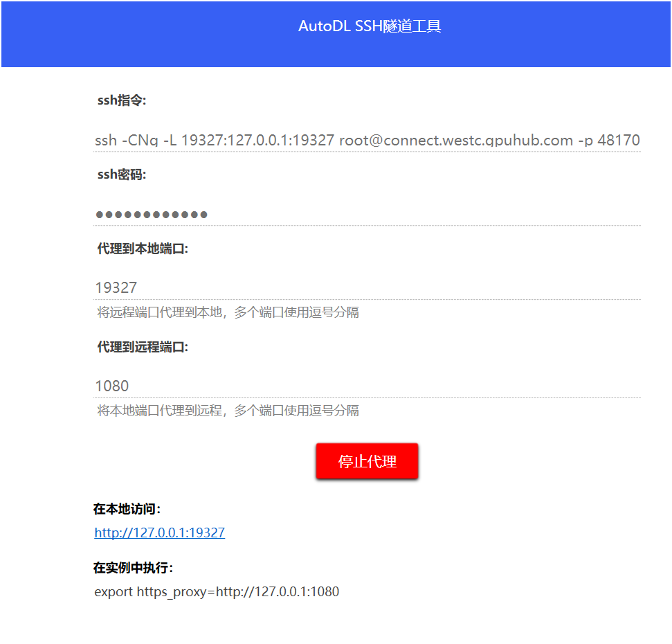The image size is (672, 644).
Task: Click the 代理到远程端口 label
Action: tap(143, 347)
